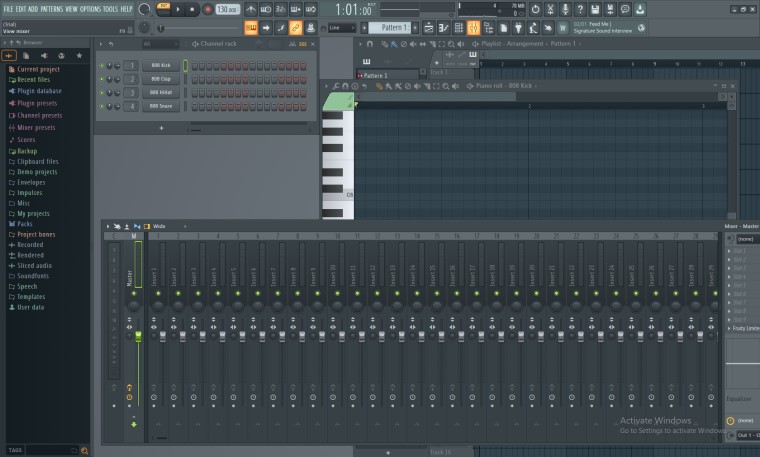Viewport: 760px width, 457px height.
Task: Click the Insert 1 volume fader
Action: 162,336
